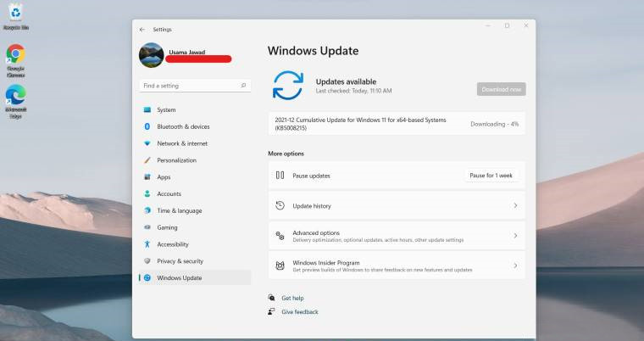Expand Windows Insider Program via chevron
Viewport: 644px width, 341px height.
click(x=515, y=266)
